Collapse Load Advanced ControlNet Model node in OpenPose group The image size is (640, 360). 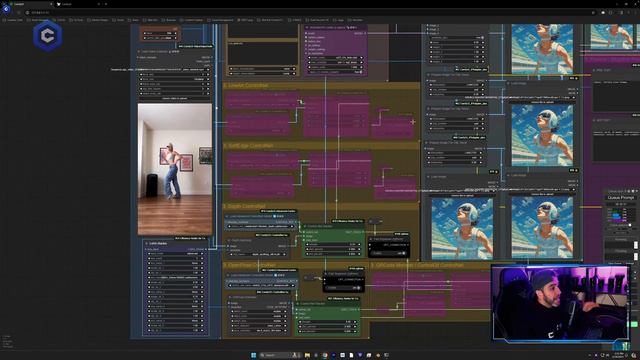click(228, 275)
